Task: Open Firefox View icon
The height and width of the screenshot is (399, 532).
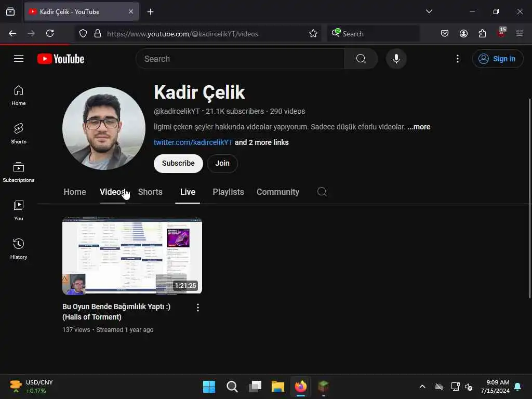Action: (x=10, y=11)
